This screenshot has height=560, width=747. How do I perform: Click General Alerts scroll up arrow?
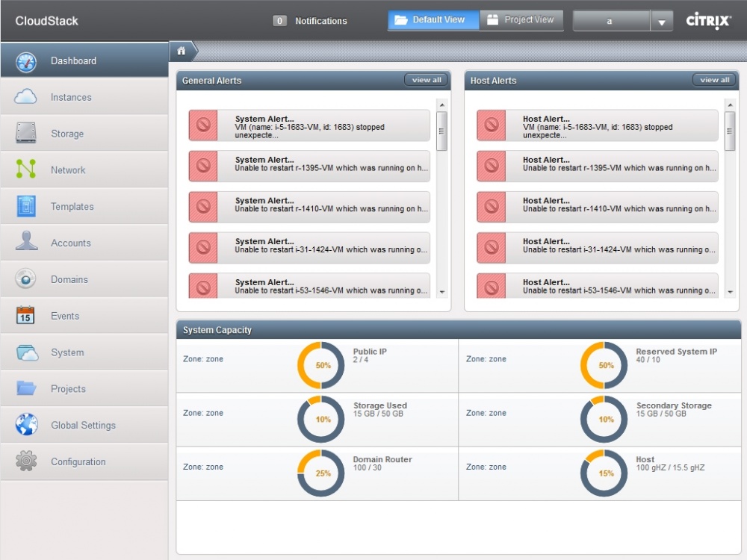pos(442,105)
